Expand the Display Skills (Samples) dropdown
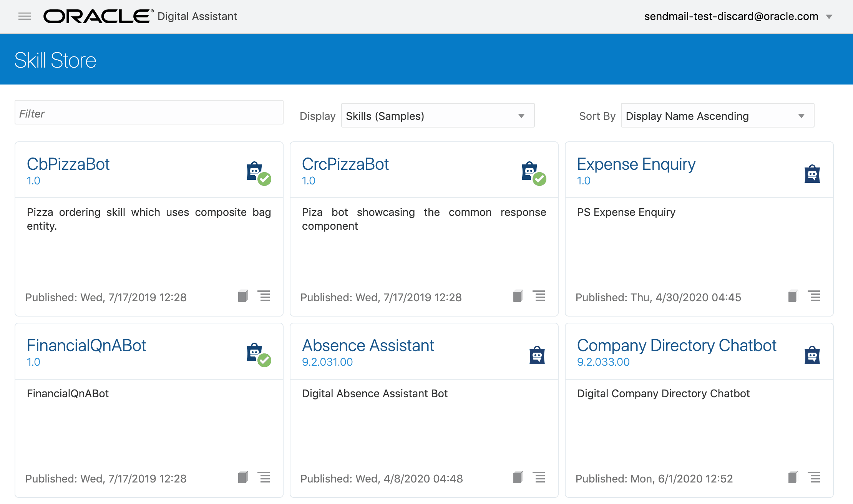 pos(438,116)
